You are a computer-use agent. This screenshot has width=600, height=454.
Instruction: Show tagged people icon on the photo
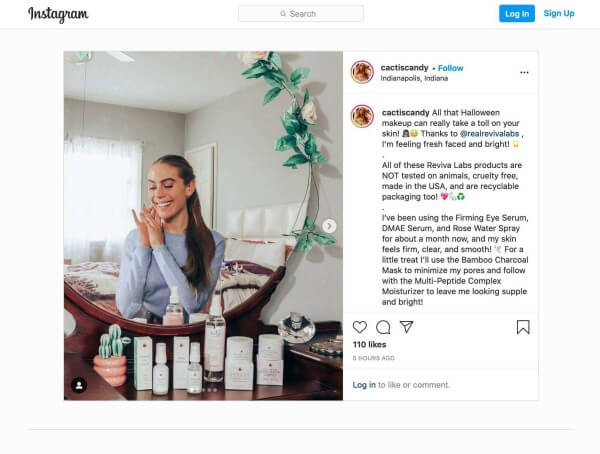tap(79, 385)
